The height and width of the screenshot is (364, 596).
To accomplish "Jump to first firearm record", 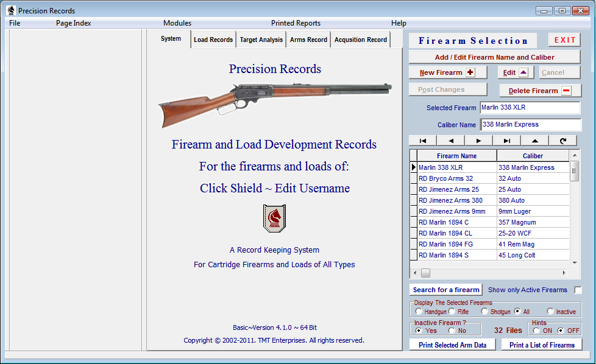I will click(423, 141).
